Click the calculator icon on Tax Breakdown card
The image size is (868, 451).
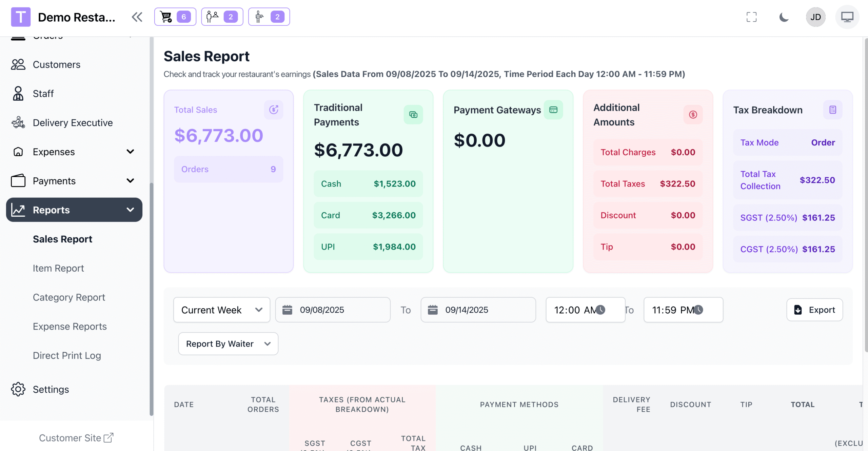(x=832, y=110)
